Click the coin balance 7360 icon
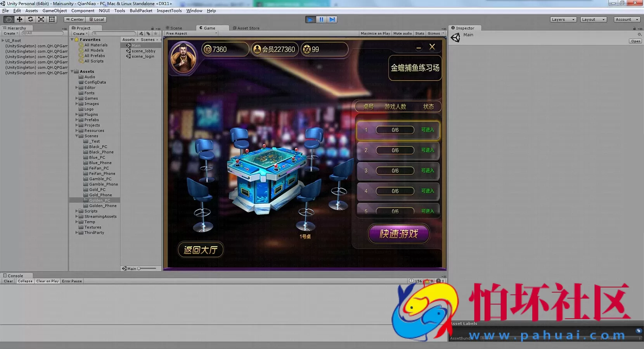The height and width of the screenshot is (349, 644). 208,49
